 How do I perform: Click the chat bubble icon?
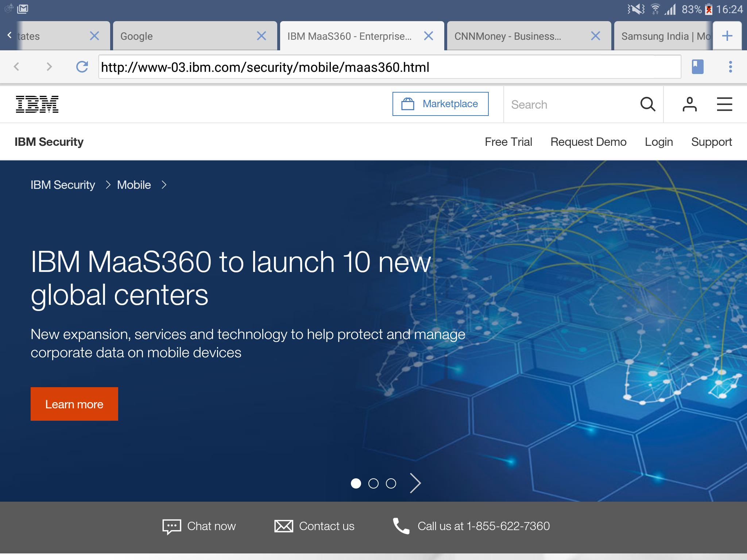coord(171,526)
